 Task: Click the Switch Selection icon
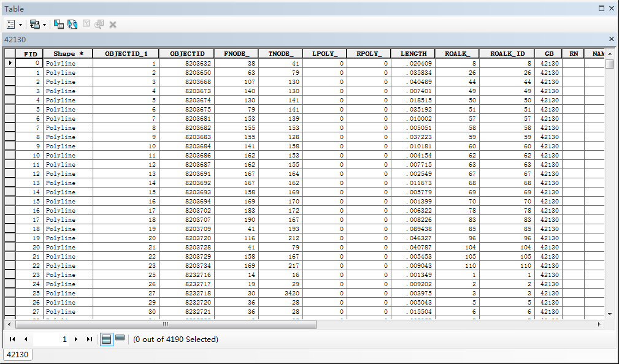[x=72, y=25]
